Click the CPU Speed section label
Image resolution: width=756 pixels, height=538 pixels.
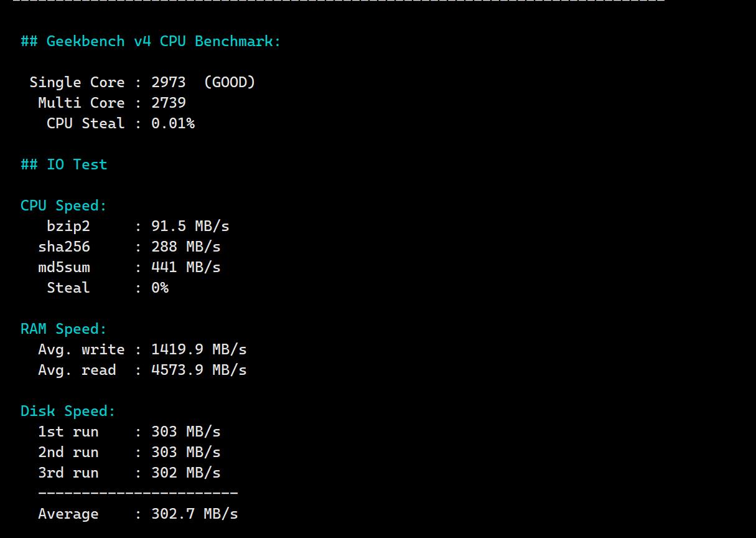point(63,205)
